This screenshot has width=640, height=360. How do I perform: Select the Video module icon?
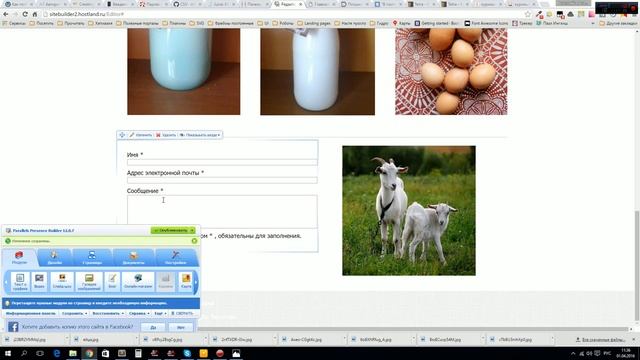pyautogui.click(x=39, y=282)
